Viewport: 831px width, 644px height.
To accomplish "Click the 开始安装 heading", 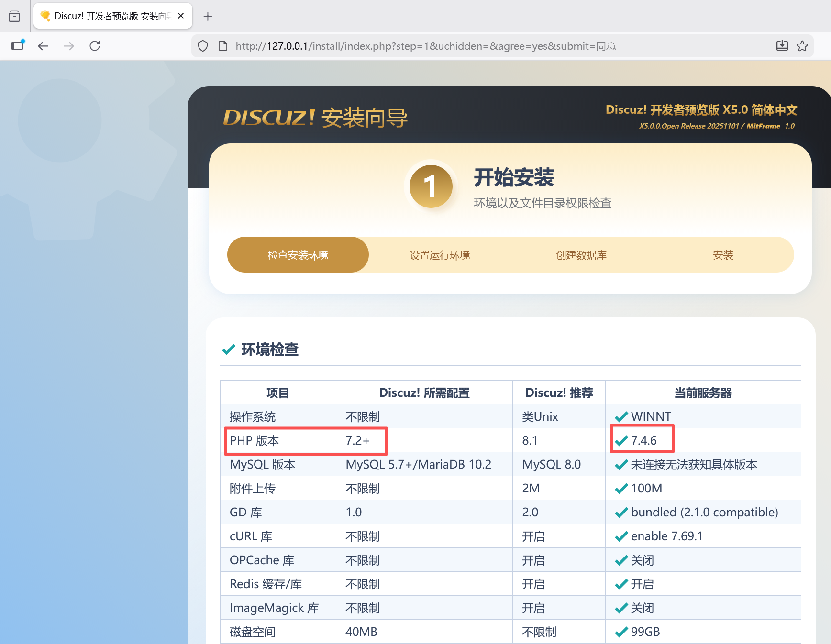I will pyautogui.click(x=514, y=177).
